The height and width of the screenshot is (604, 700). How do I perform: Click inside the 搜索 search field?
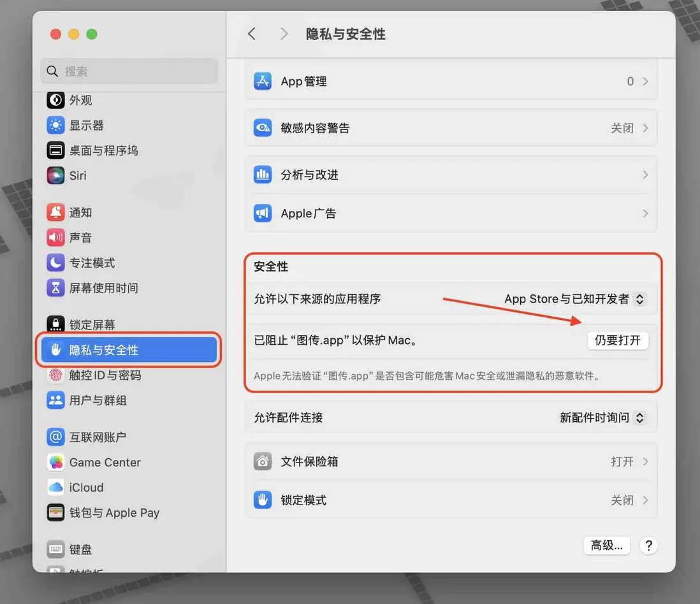(128, 71)
